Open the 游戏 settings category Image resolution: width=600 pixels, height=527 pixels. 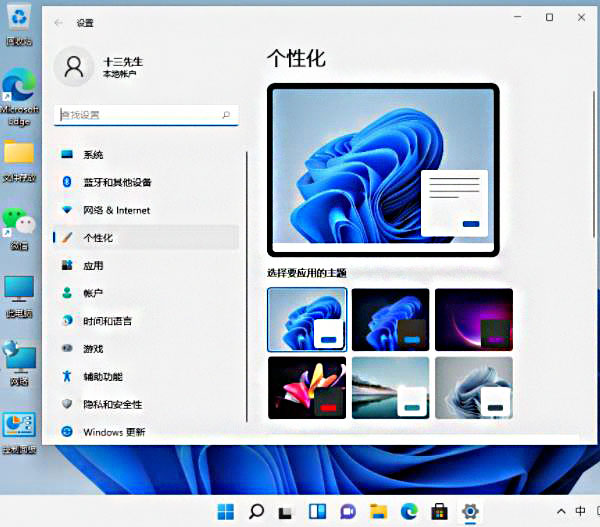146,349
